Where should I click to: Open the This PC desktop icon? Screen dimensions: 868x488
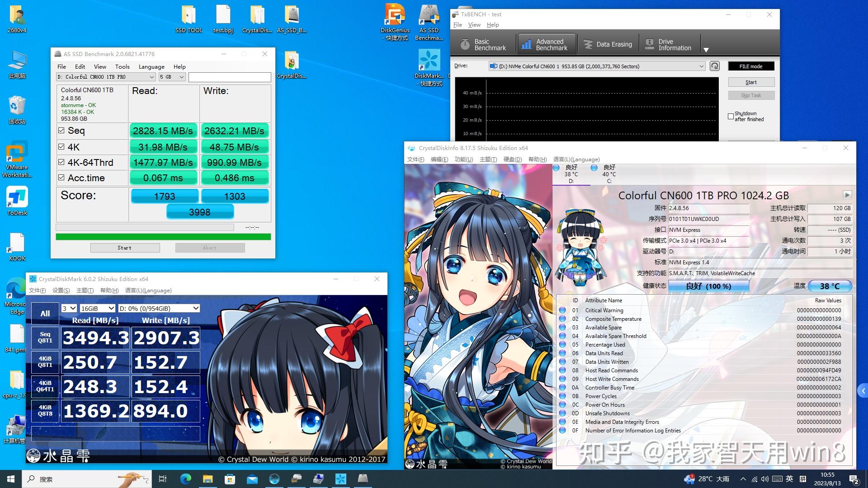[17, 64]
